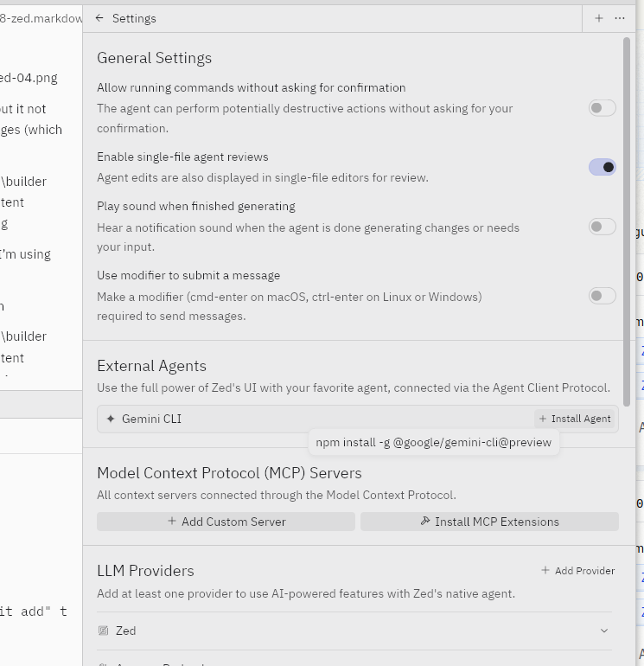The image size is (644, 666).
Task: Expand the Zed provider chevron
Action: coord(604,631)
